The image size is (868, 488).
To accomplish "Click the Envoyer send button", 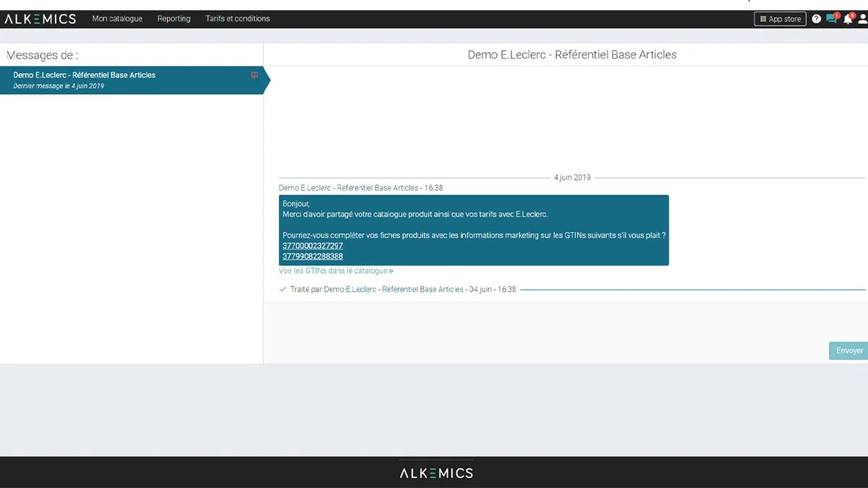I will pos(848,351).
